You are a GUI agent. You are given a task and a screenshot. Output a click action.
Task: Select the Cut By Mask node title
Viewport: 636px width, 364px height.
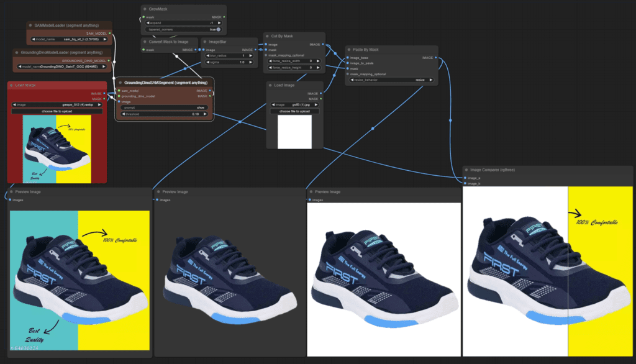(x=282, y=36)
